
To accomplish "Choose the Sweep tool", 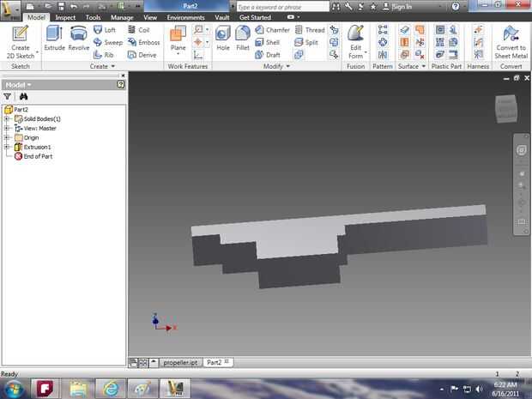I will point(108,42).
